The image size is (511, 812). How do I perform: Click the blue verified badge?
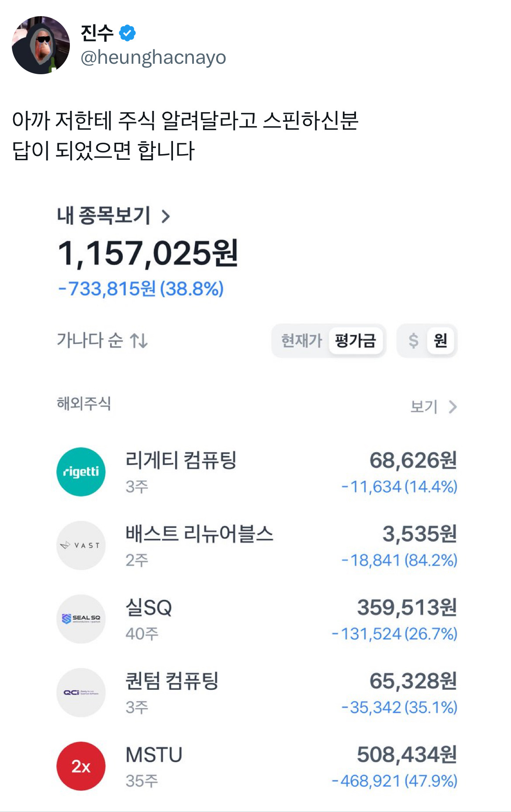click(x=127, y=33)
